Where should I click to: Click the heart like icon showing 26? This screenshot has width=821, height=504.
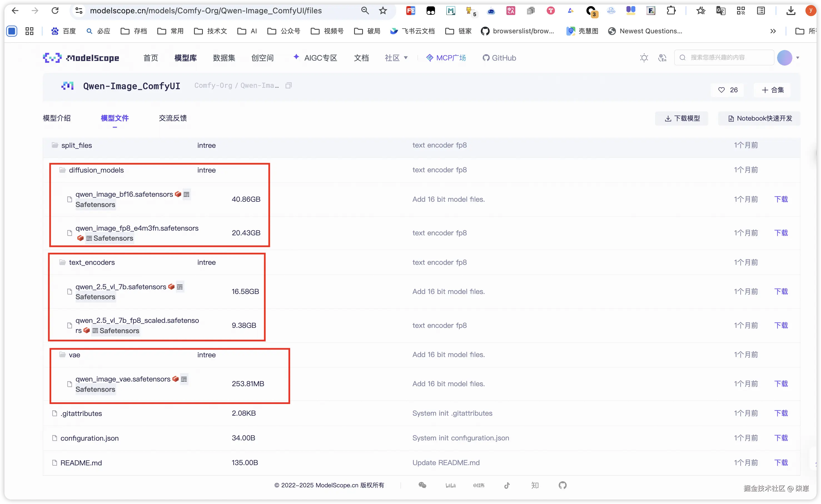pos(721,90)
